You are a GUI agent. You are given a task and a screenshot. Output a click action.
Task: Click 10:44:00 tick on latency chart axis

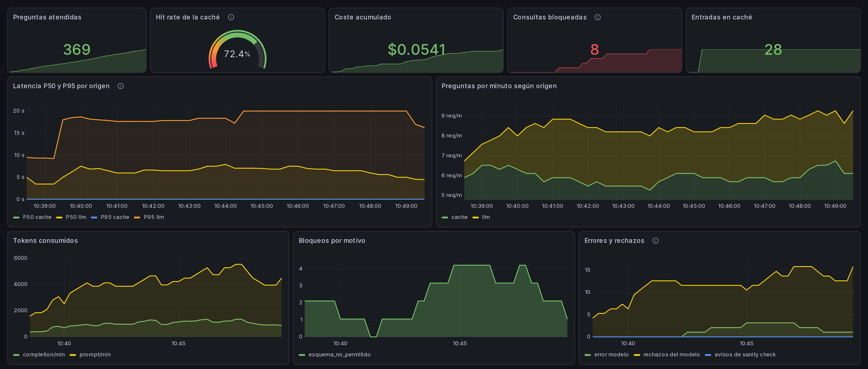[x=225, y=206]
